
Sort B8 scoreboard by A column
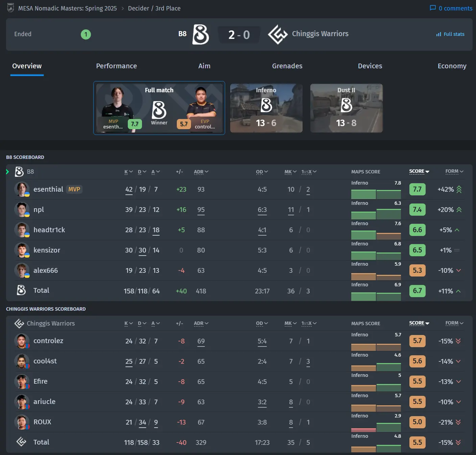156,172
